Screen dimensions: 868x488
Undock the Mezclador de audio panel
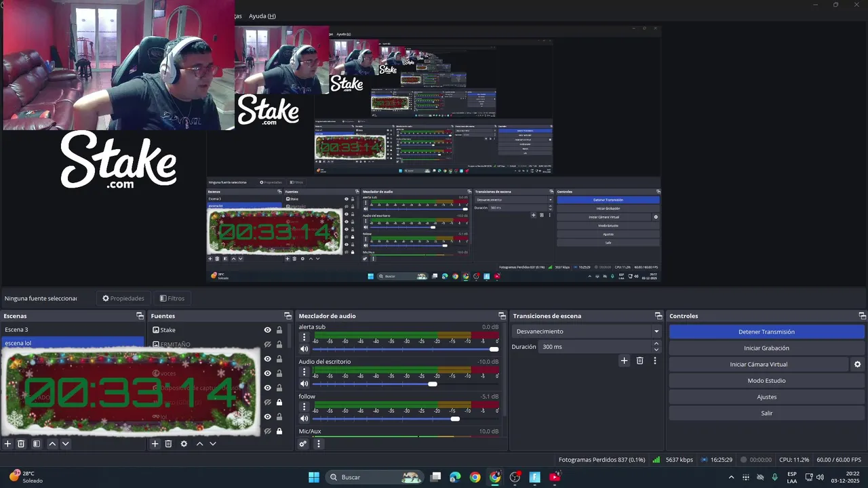coord(502,316)
